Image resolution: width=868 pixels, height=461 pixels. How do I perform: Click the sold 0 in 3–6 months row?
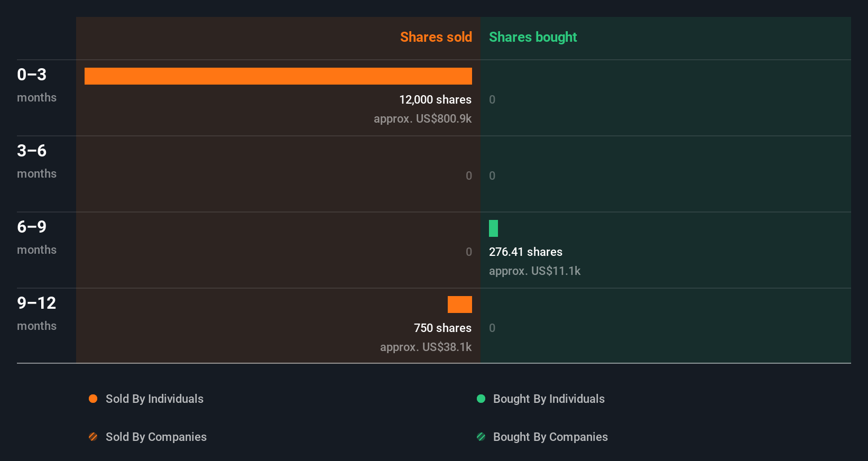pos(469,176)
